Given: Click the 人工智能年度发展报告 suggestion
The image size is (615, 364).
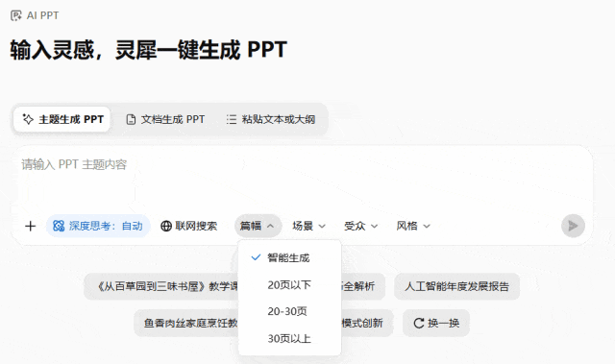Looking at the screenshot, I should [457, 286].
